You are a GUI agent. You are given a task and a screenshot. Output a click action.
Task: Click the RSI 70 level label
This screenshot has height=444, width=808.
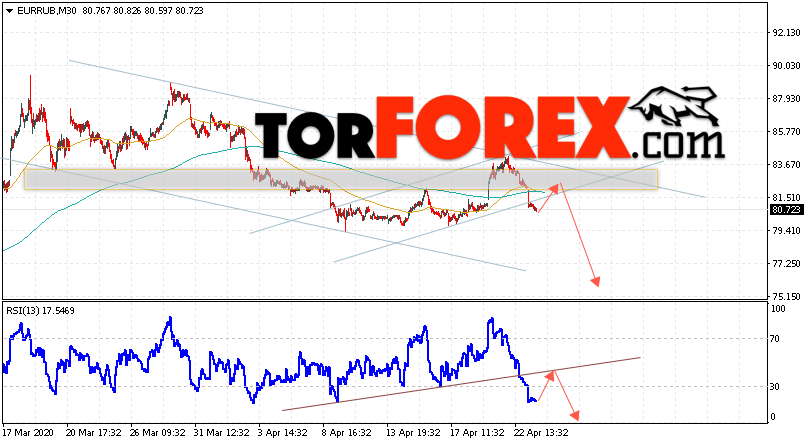click(775, 338)
